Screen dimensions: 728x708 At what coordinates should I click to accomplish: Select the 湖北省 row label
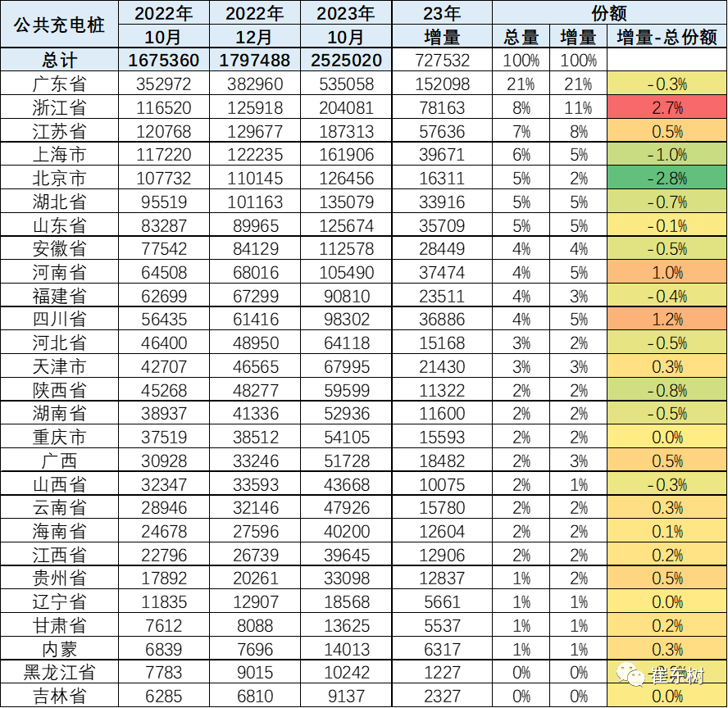point(59,202)
